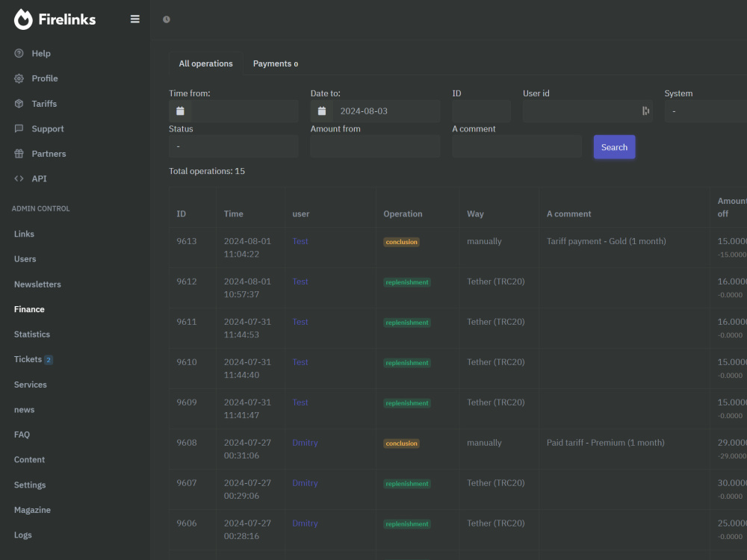This screenshot has height=560, width=747.
Task: Open Test user link in row 9610
Action: click(x=300, y=362)
